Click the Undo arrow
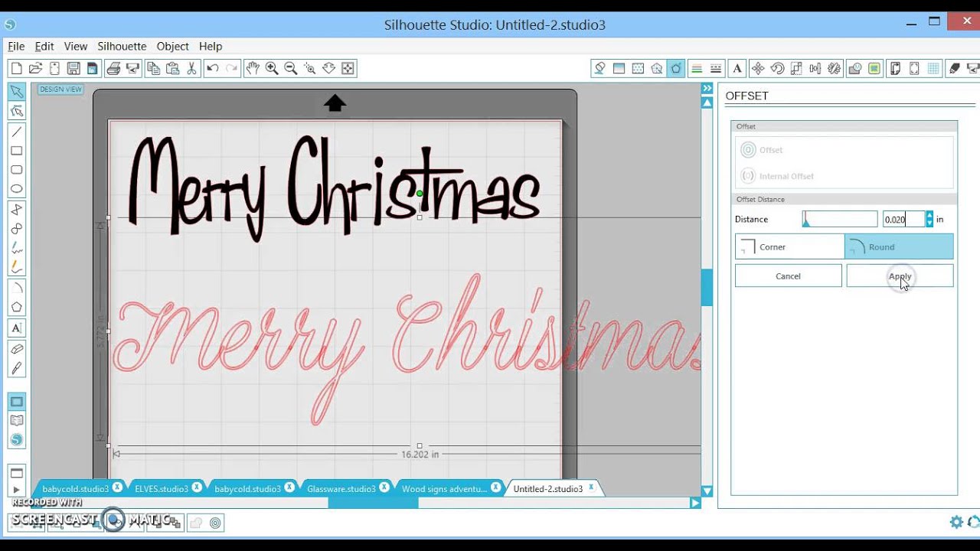 pos(212,68)
